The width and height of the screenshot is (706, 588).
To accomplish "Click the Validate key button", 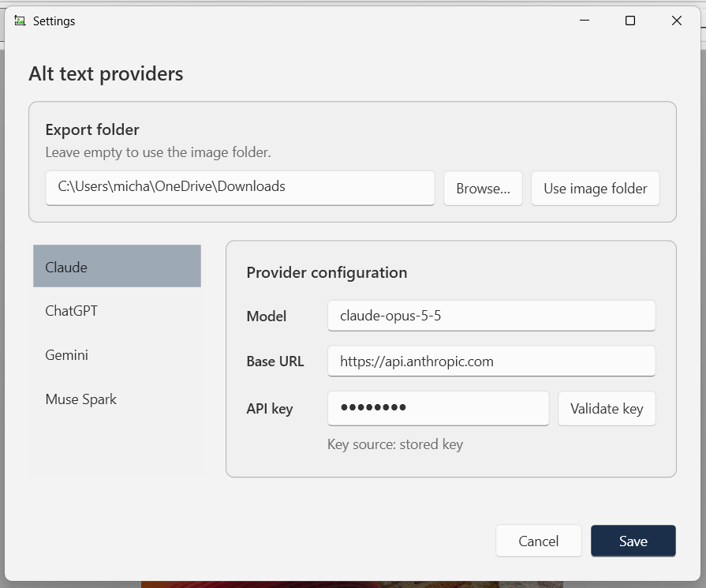I will tap(607, 409).
